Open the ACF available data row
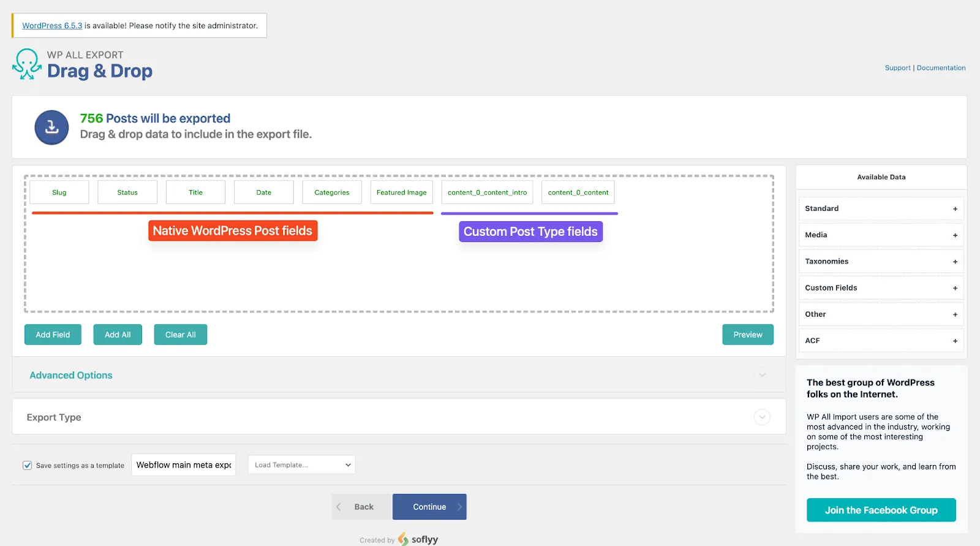Viewport: 980px width, 546px height. (x=881, y=340)
